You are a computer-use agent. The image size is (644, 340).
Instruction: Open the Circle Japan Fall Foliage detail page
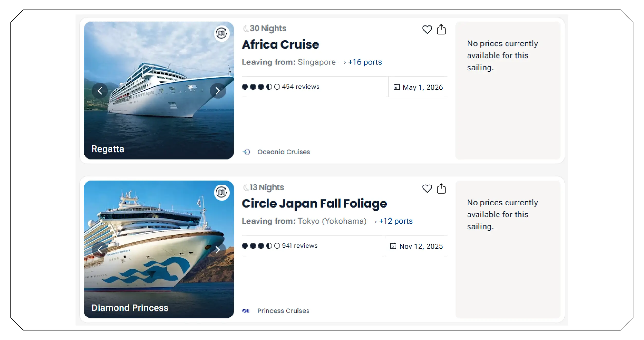(314, 203)
